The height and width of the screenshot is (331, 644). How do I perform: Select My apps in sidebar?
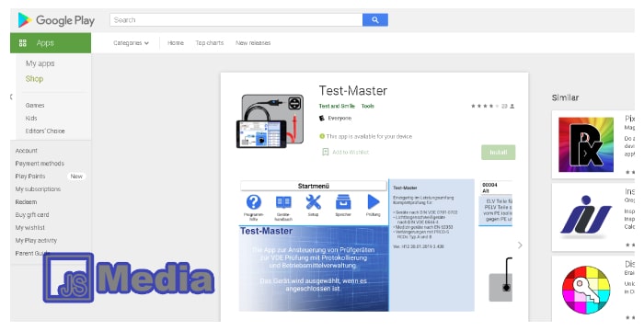click(40, 63)
